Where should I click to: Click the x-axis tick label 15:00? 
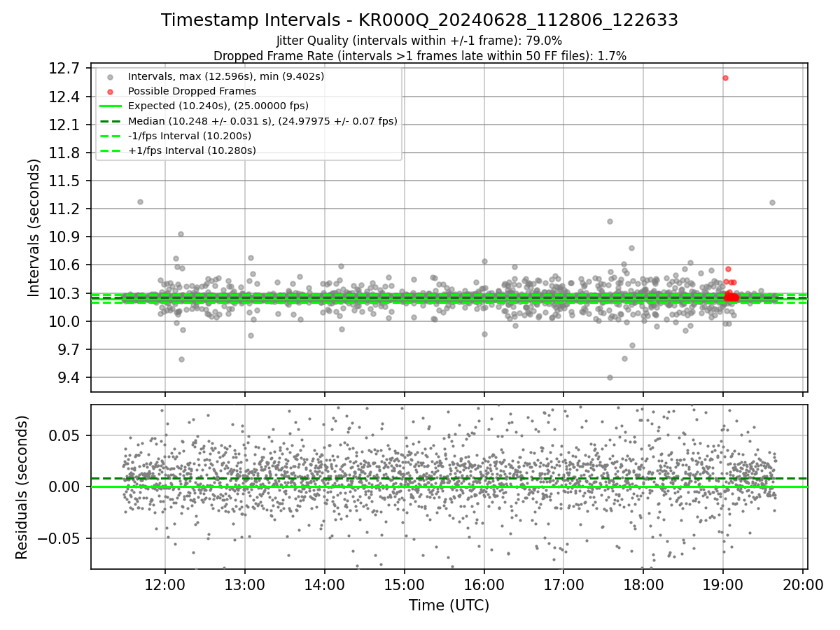(405, 584)
